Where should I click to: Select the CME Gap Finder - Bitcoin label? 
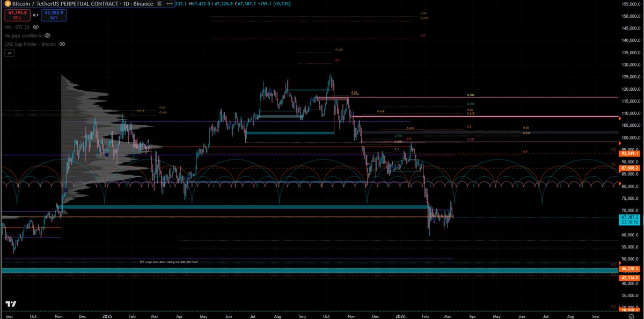click(30, 44)
